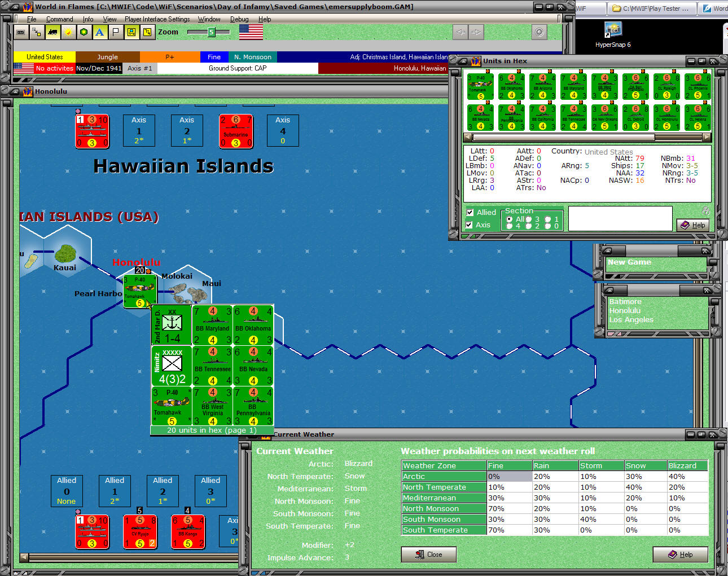Open the Player Interface Settings menu
The height and width of the screenshot is (576, 728).
click(157, 19)
